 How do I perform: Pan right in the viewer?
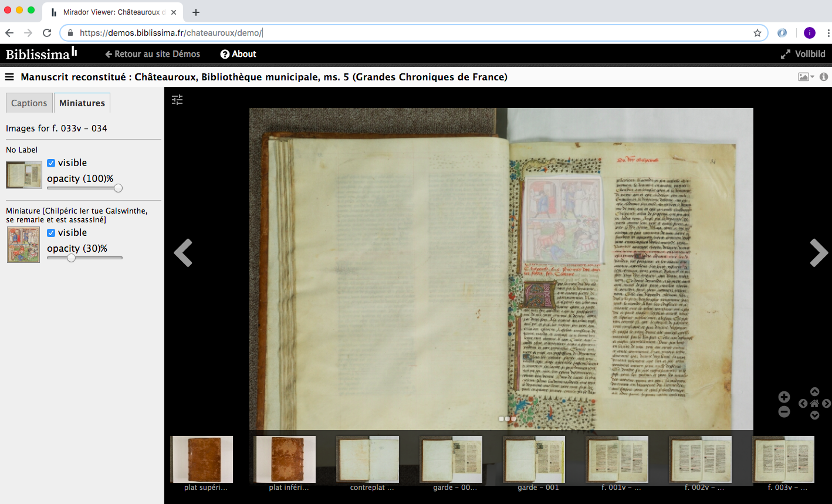826,403
